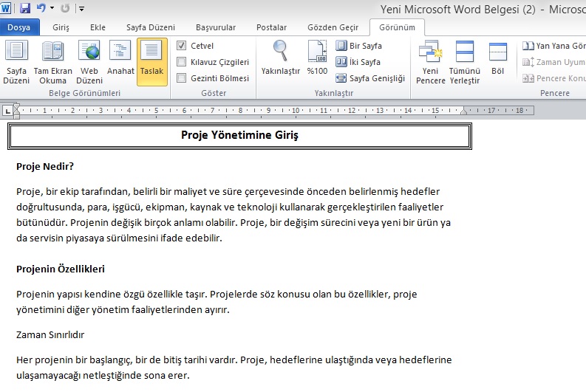Enable Kılavuz Çizgileri gridlines checkbox
The width and height of the screenshot is (586, 392).
182,62
